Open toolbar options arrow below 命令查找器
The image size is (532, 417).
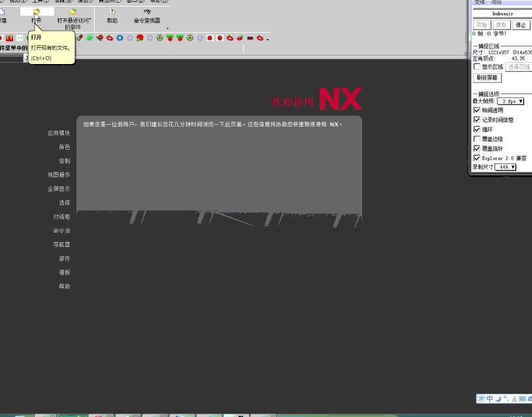pos(167,29)
